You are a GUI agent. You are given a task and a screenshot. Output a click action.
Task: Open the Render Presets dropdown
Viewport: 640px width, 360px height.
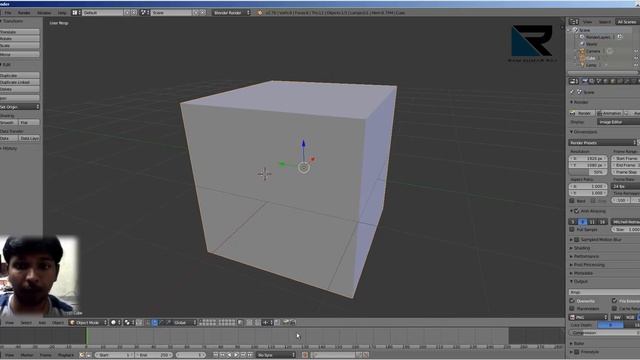[x=602, y=143]
